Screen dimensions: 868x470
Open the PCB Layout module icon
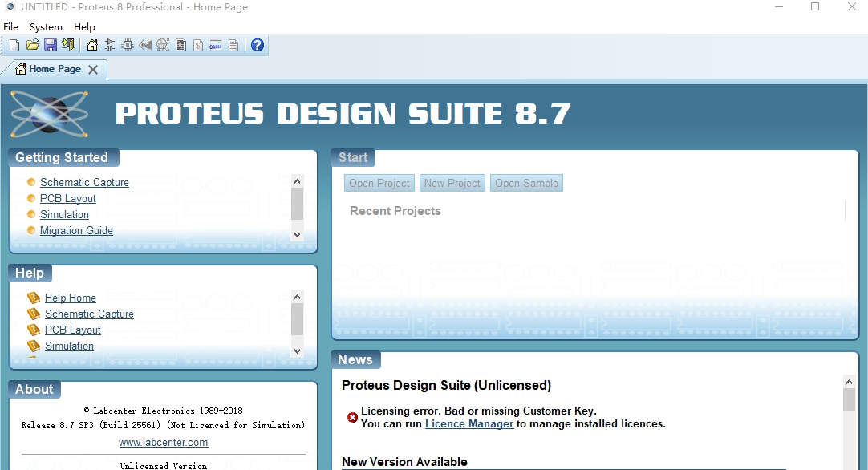127,45
